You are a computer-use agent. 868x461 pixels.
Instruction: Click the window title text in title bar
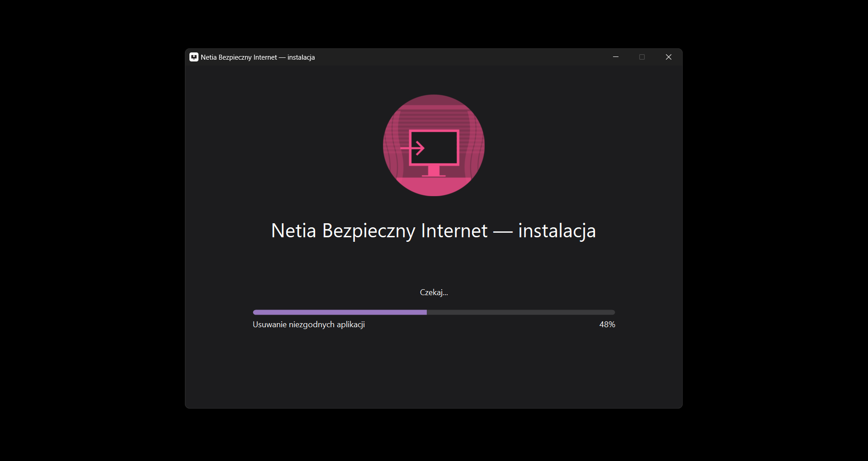pos(258,57)
